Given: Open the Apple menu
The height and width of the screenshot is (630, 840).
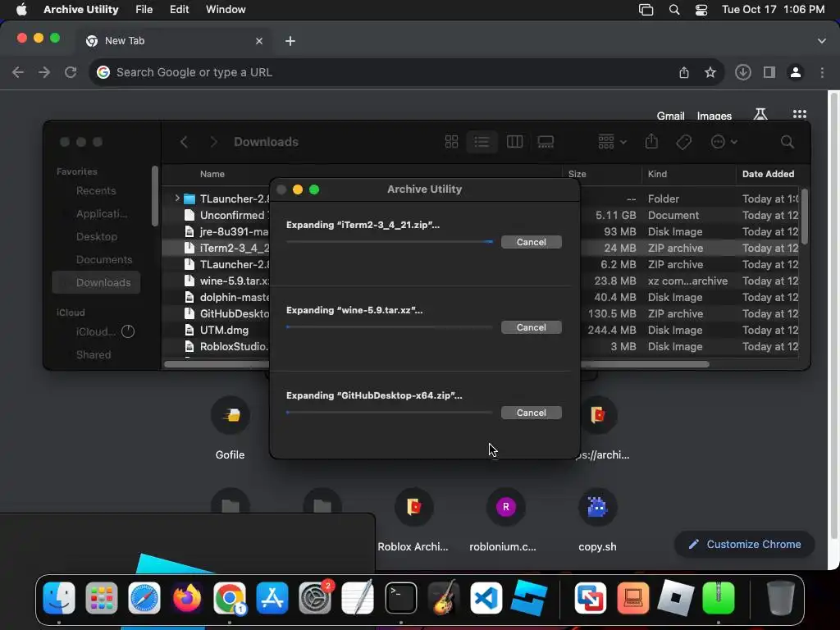Looking at the screenshot, I should click(x=21, y=9).
